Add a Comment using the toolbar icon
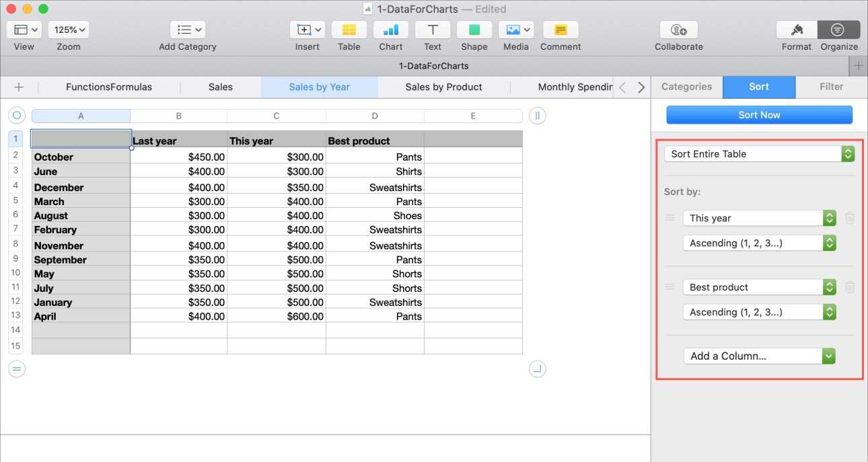 tap(560, 30)
